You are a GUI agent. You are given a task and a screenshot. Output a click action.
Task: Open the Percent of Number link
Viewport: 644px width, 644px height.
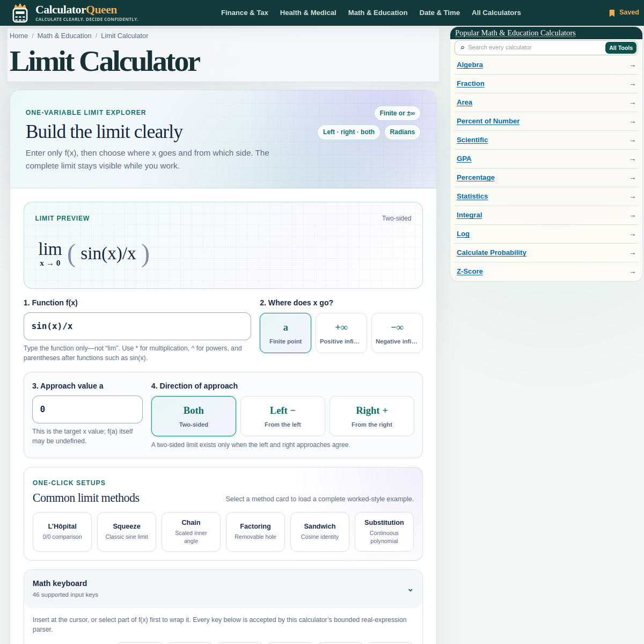488,121
